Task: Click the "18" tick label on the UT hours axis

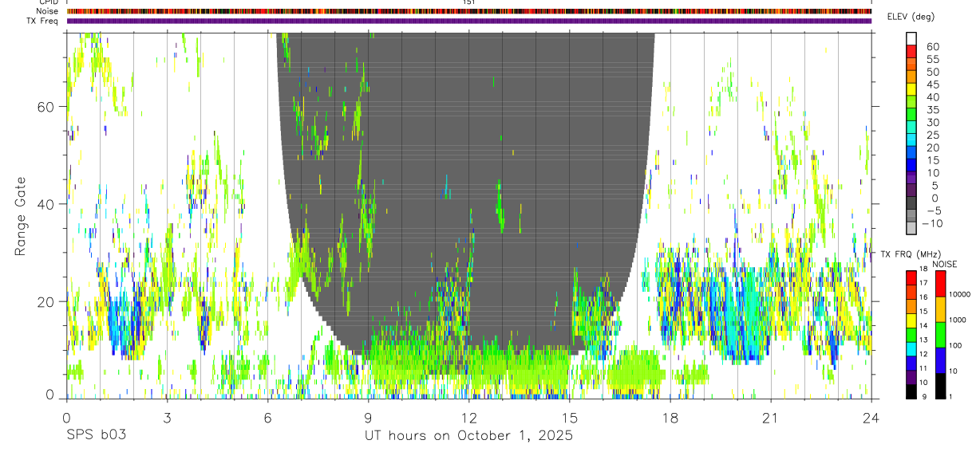Action: tap(670, 418)
